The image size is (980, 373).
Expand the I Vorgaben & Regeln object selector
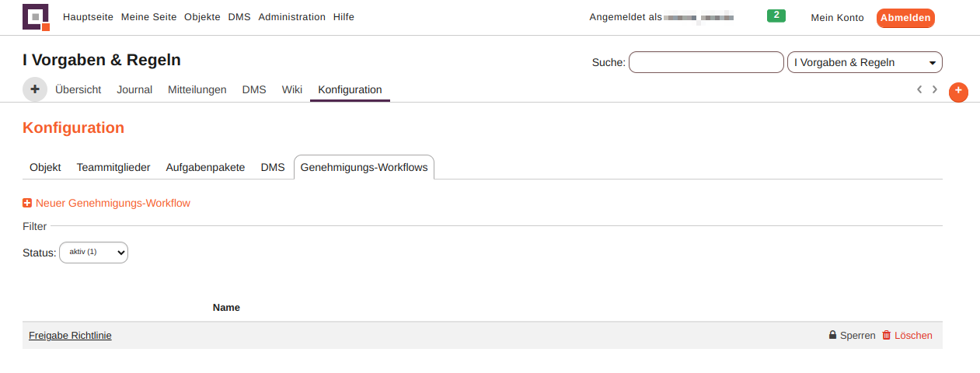coord(864,62)
